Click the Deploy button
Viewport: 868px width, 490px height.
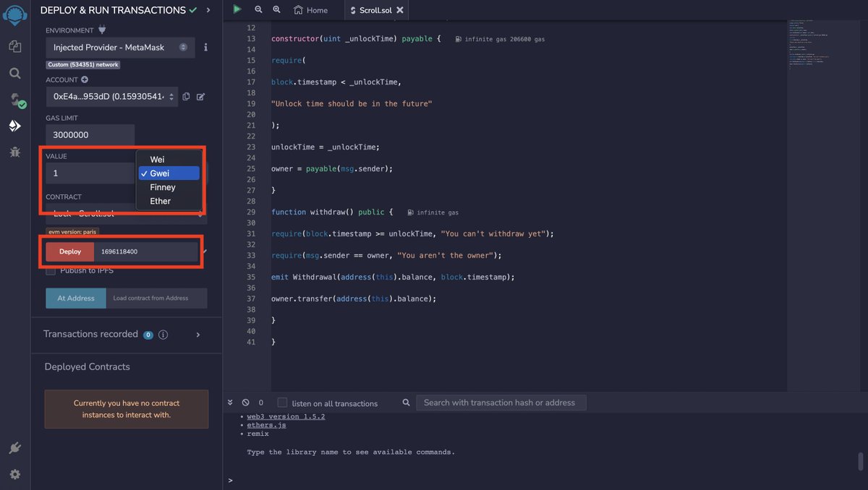click(x=69, y=251)
